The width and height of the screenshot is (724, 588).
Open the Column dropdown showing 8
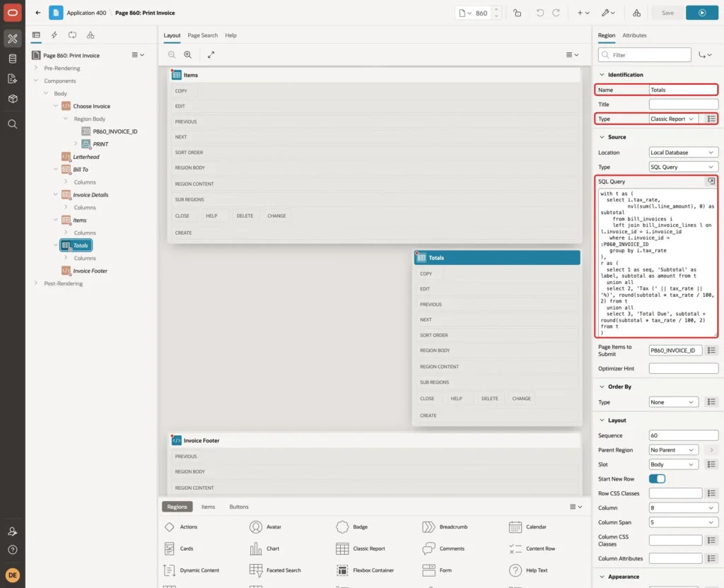coord(684,507)
